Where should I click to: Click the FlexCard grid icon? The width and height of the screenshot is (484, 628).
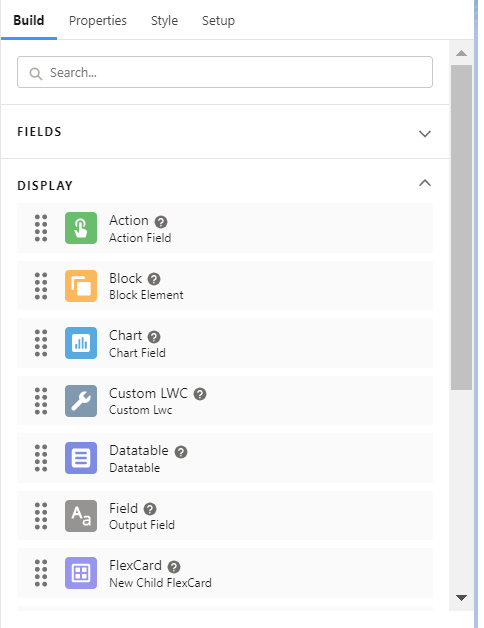tap(81, 573)
